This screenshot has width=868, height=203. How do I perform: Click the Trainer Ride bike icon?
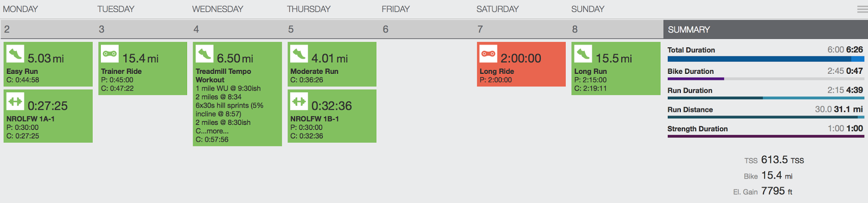(x=110, y=53)
